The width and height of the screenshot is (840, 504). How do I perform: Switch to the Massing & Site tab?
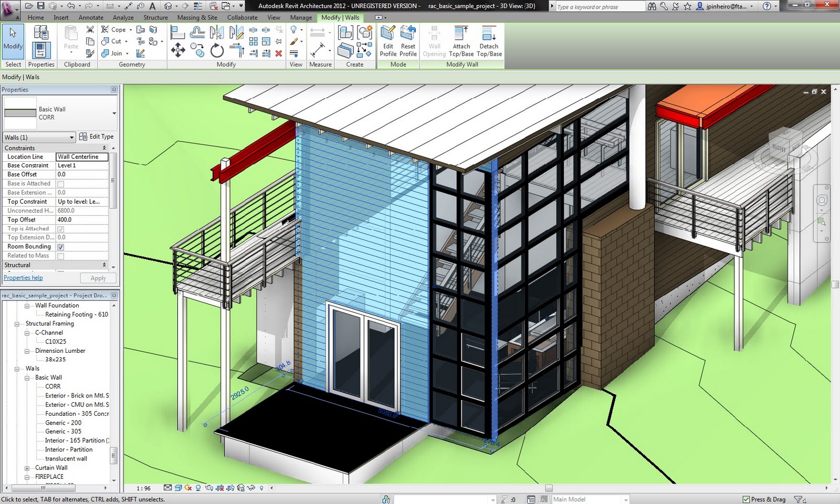pyautogui.click(x=197, y=17)
